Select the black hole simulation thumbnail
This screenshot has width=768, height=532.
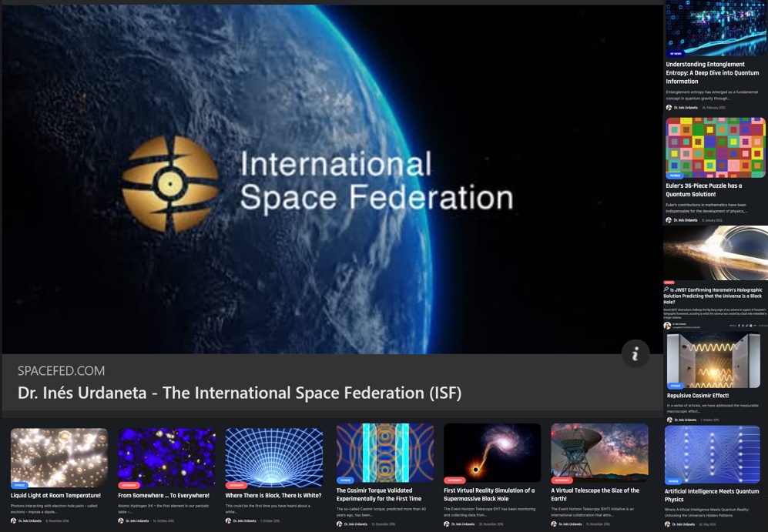click(491, 453)
